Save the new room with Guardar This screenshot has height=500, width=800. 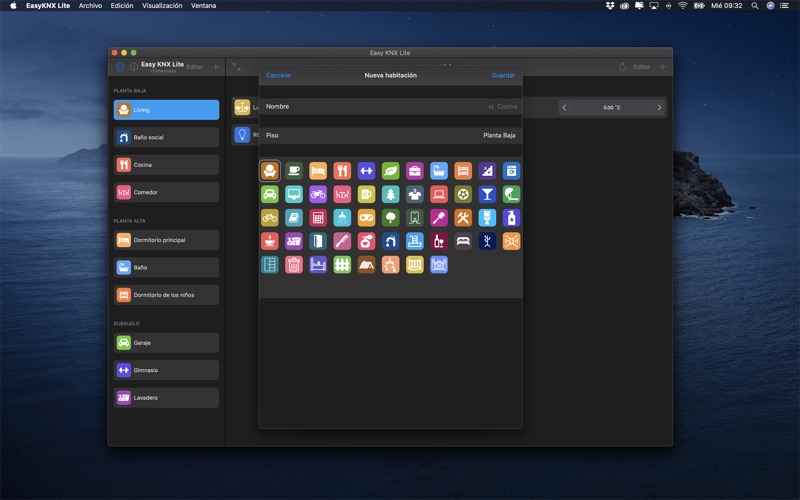tap(503, 76)
